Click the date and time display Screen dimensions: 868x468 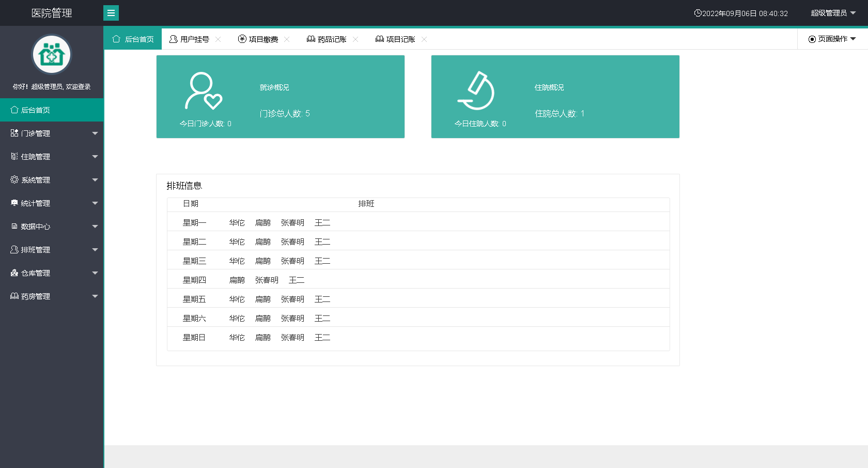pyautogui.click(x=745, y=13)
